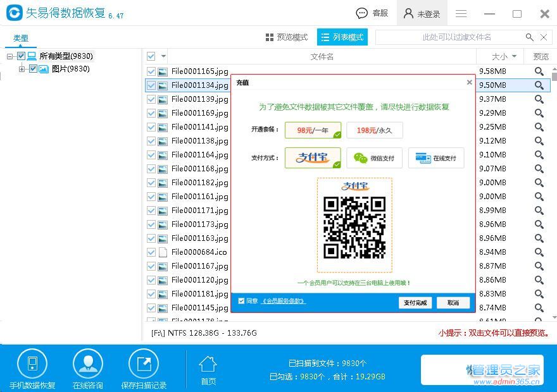Switch to 列表模式 list mode
Image resolution: width=557 pixels, height=392 pixels.
tap(342, 37)
